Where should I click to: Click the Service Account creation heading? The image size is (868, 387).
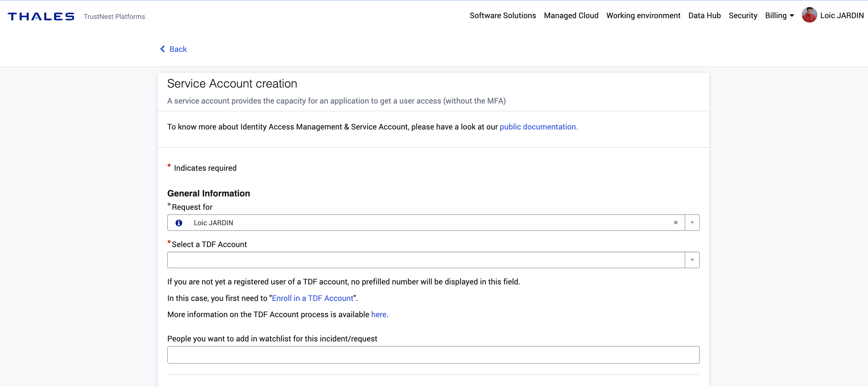232,84
